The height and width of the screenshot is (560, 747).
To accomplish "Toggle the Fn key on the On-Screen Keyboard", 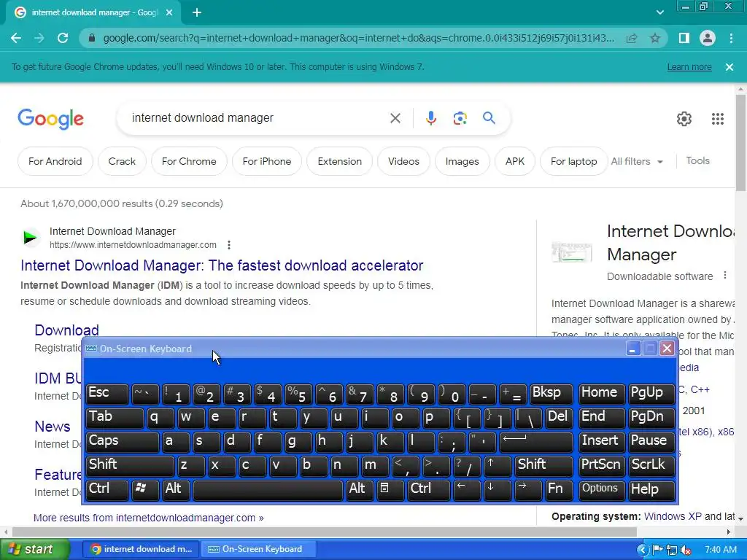I will point(558,490).
